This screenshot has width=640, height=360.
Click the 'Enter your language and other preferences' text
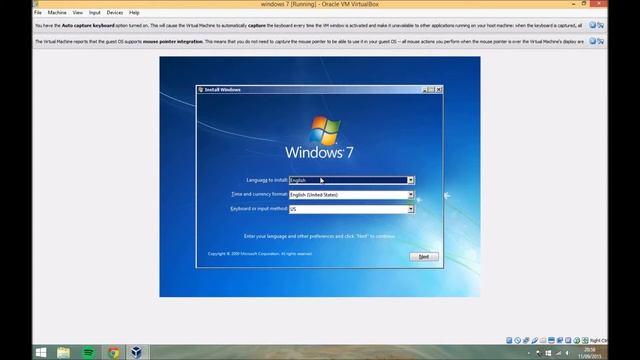[x=319, y=236]
